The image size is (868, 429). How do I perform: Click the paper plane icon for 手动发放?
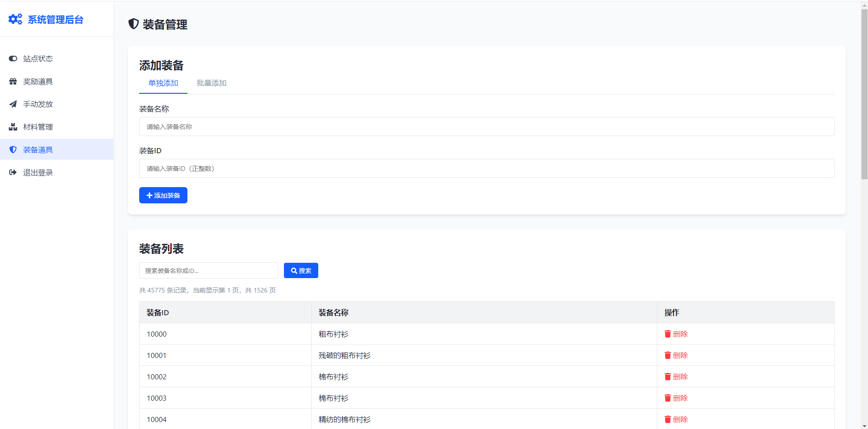(13, 104)
